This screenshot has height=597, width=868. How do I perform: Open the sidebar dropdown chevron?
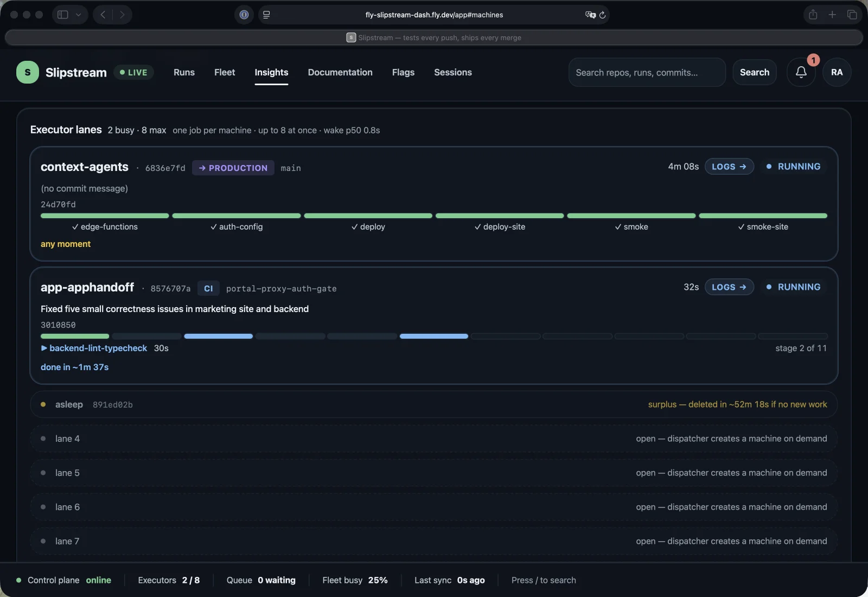[x=78, y=15]
